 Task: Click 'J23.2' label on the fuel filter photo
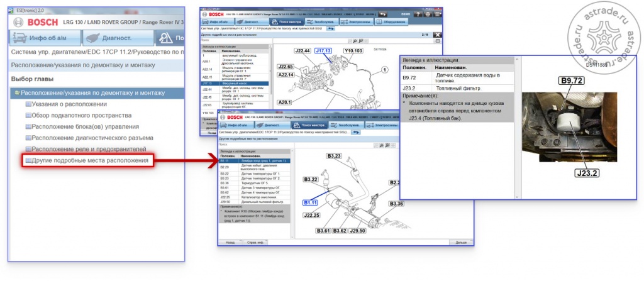(586, 173)
